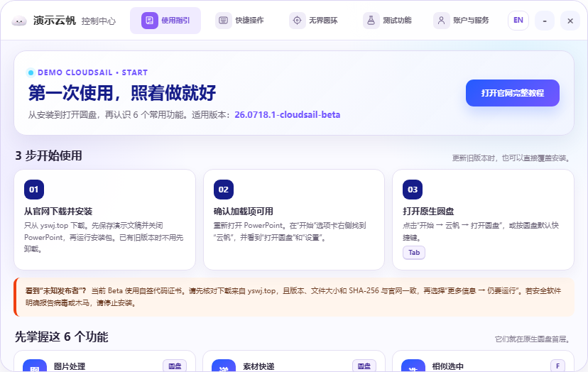Click the blue 图片处理 feature icon
The image size is (588, 372).
[x=35, y=366]
